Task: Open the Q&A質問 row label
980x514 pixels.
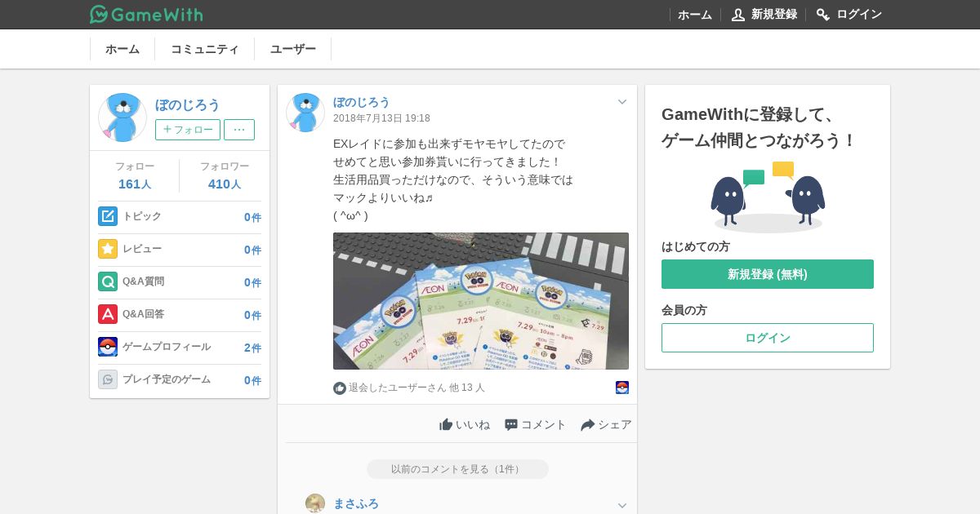Action: (x=144, y=281)
